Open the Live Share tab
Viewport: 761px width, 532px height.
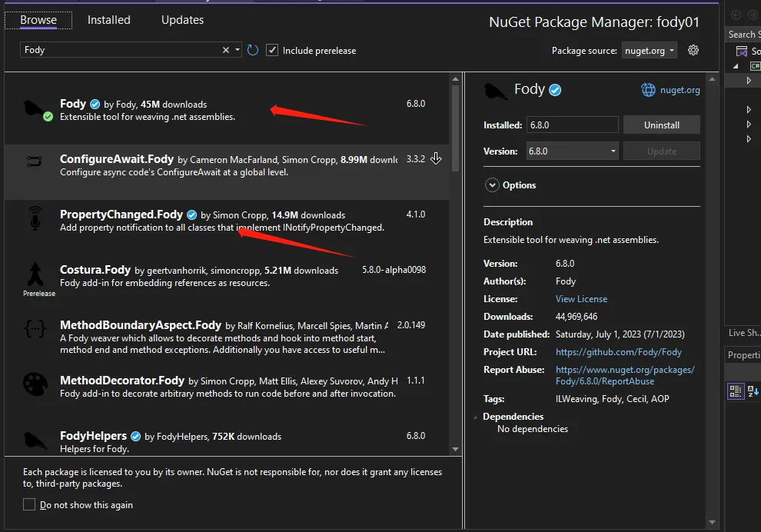(x=744, y=332)
